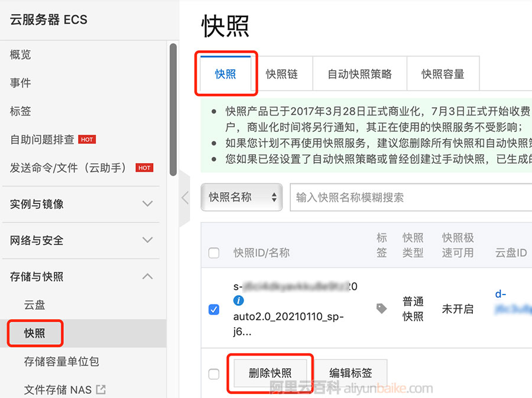Image resolution: width=532 pixels, height=398 pixels.
Task: Open the d- cloud disk ID link
Action: coord(513,301)
